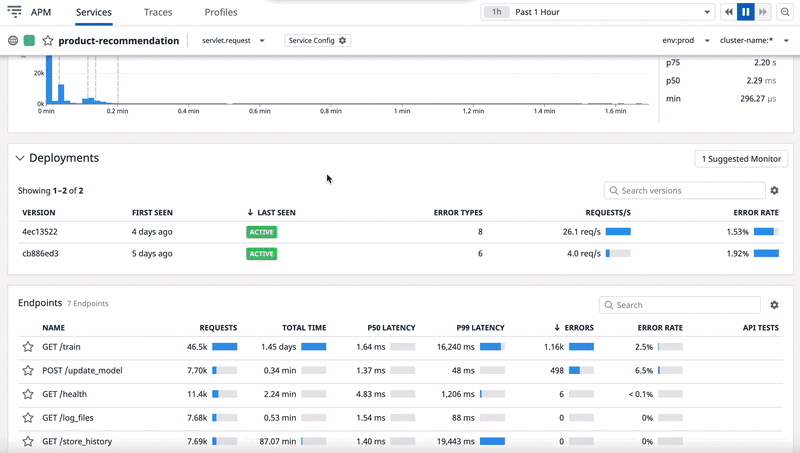Image resolution: width=800 pixels, height=453 pixels.
Task: Pause live data updates
Action: point(746,12)
